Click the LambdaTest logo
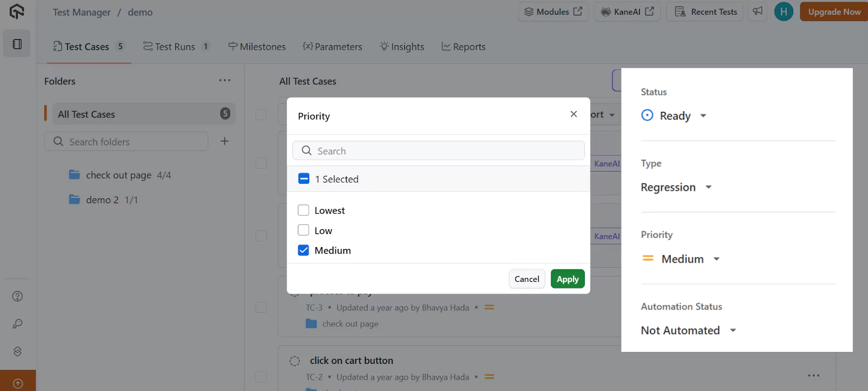868x391 pixels. [x=16, y=11]
